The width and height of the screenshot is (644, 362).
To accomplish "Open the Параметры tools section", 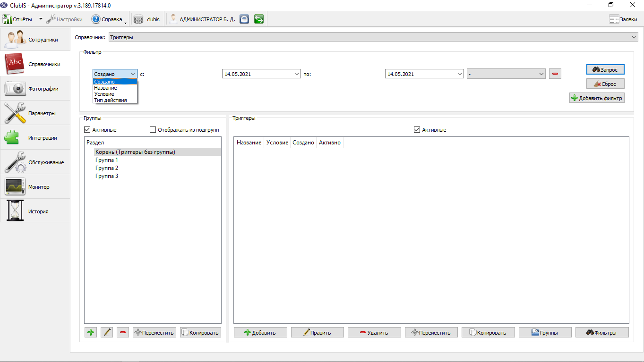I will coord(35,113).
